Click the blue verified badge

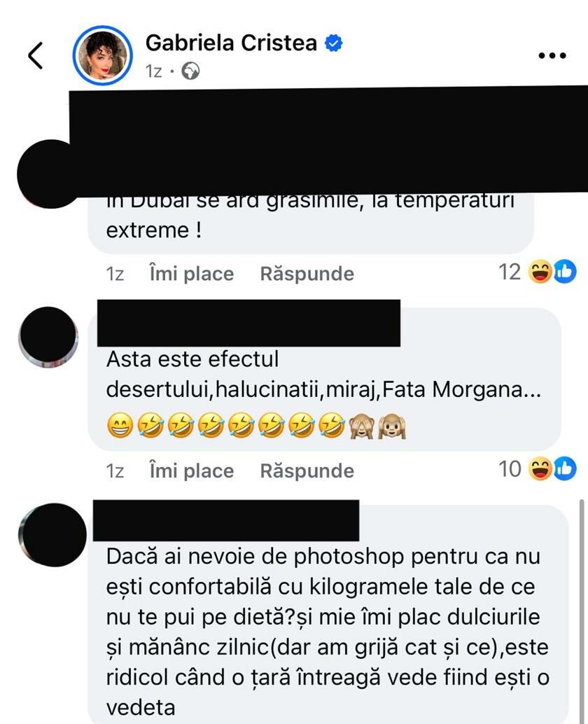(334, 43)
